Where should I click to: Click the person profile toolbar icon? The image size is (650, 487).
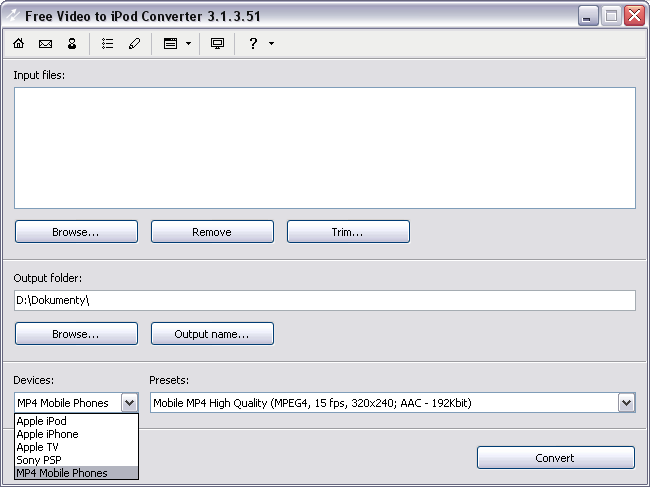click(x=72, y=43)
